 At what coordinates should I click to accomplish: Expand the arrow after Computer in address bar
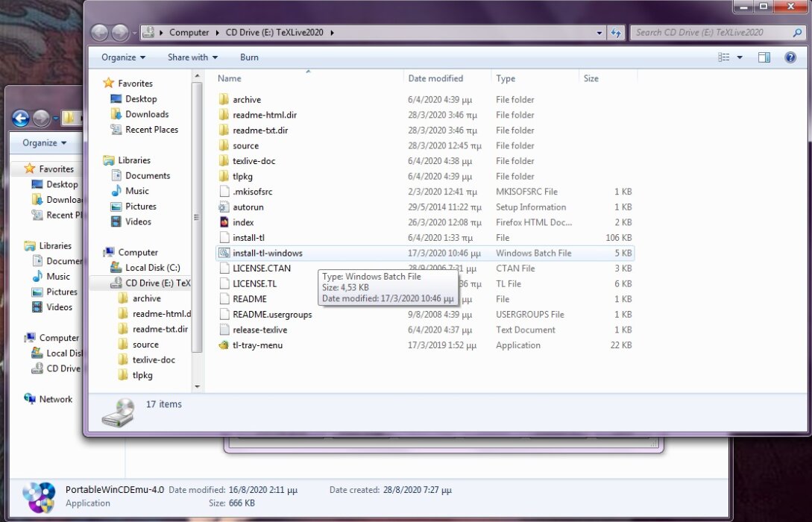point(218,33)
